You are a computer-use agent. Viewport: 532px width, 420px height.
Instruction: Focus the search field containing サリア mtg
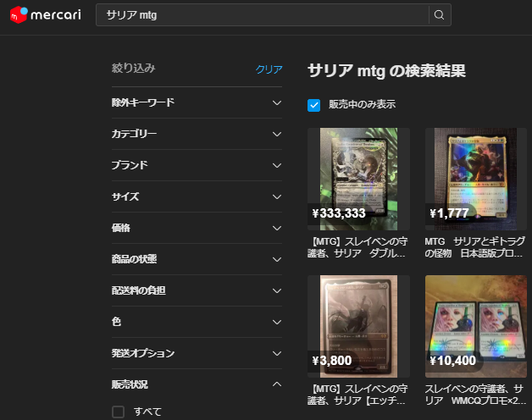(x=263, y=15)
